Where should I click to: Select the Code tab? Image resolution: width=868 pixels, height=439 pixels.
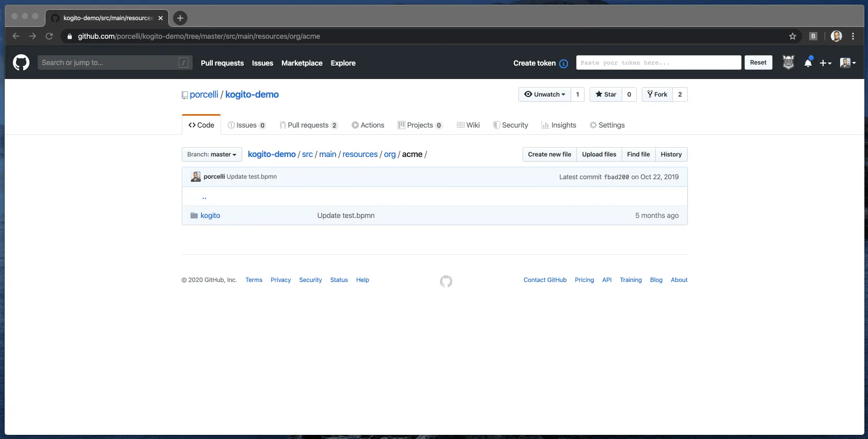pos(201,125)
